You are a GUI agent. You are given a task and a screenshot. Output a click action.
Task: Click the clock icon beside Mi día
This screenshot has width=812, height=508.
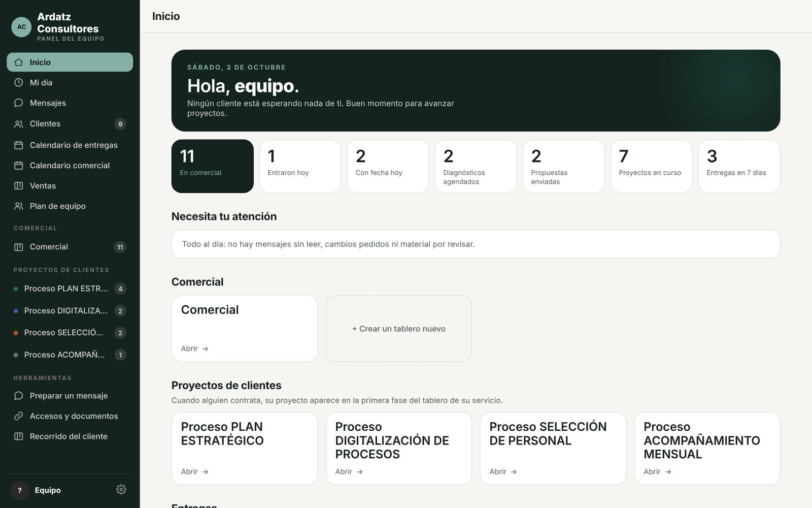[19, 82]
